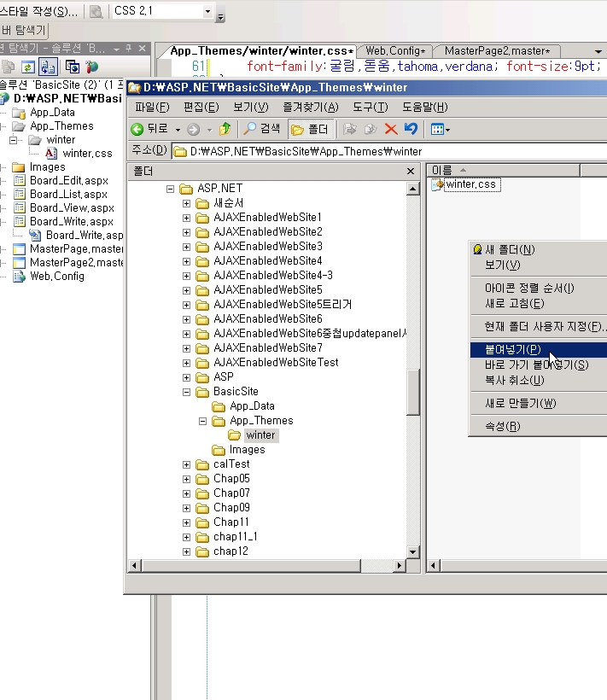This screenshot has height=700, width=607.
Task: Click the address bar path field
Action: click(389, 152)
